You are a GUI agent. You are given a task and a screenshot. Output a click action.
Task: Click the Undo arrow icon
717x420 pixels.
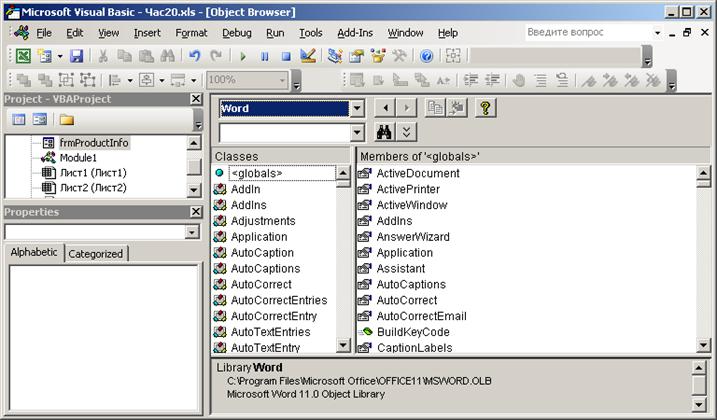194,56
